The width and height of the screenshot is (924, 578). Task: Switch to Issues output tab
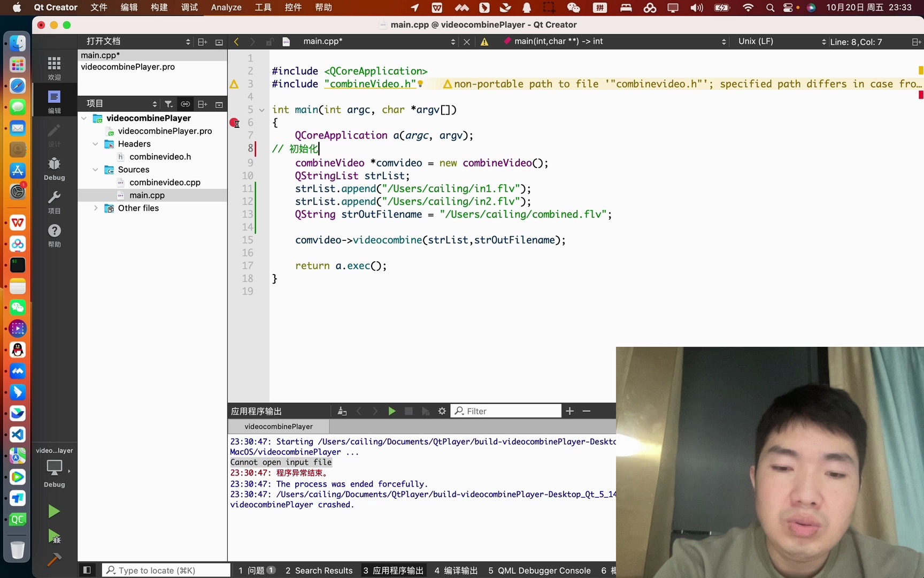257,571
